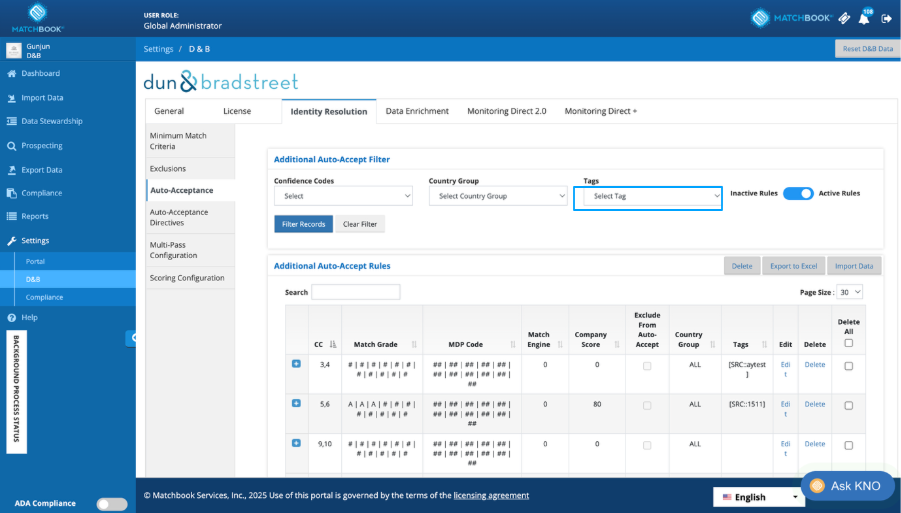
Task: Tick Exclude From Auto-Accept for CC 3,4
Action: [x=647, y=366]
